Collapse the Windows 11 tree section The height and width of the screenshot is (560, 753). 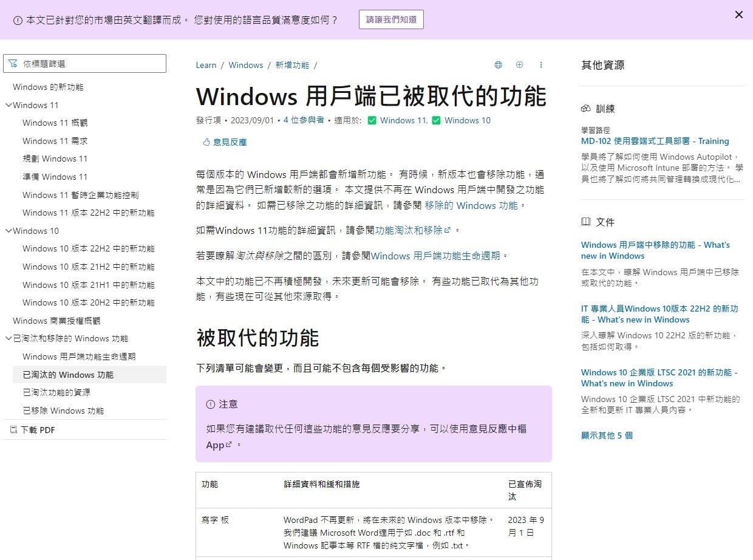(9, 105)
